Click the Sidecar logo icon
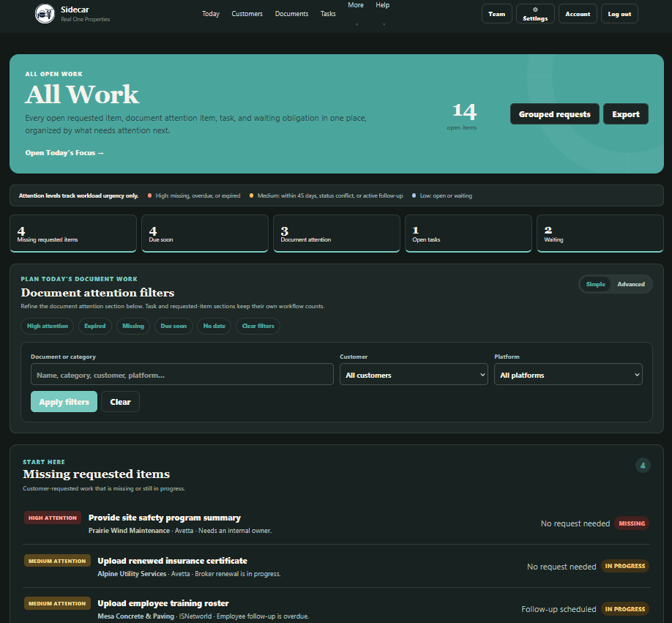This screenshot has width=672, height=623. 45,14
